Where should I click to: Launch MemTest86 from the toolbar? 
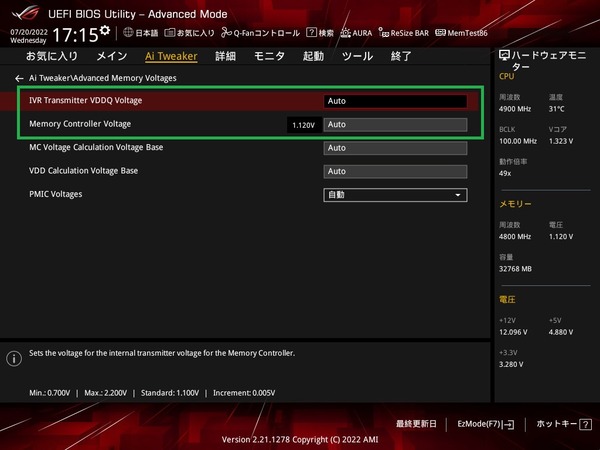tap(460, 33)
